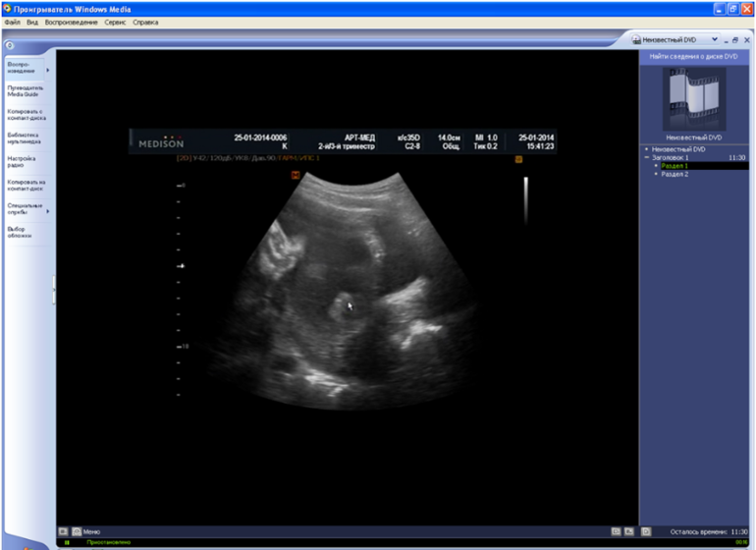Expand the Специальные службы sidebar arrow
This screenshot has width=756, height=550.
[47, 210]
